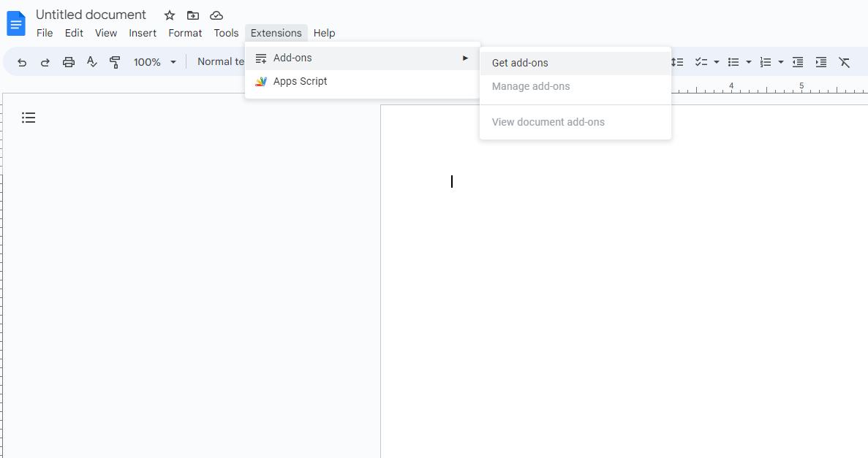The width and height of the screenshot is (868, 458).
Task: Open the spelling and grammar check
Action: click(91, 62)
